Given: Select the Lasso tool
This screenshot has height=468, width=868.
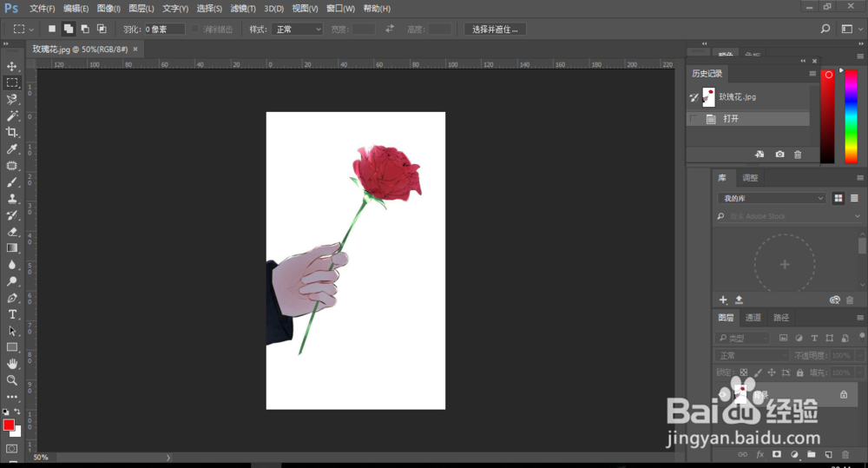Looking at the screenshot, I should pyautogui.click(x=11, y=99).
